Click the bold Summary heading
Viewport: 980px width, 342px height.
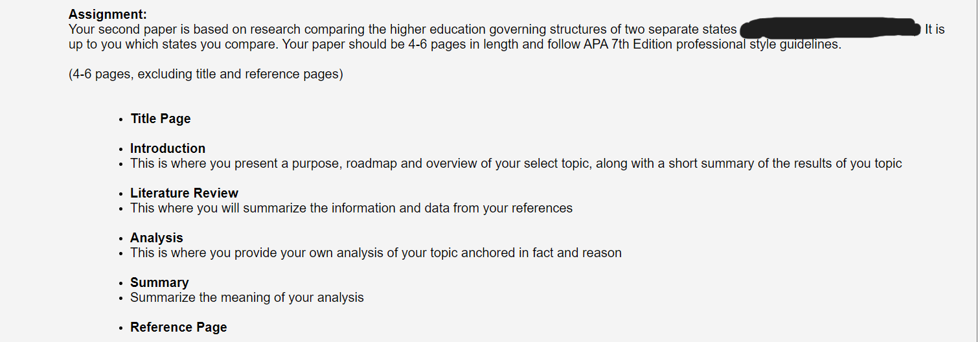click(159, 282)
